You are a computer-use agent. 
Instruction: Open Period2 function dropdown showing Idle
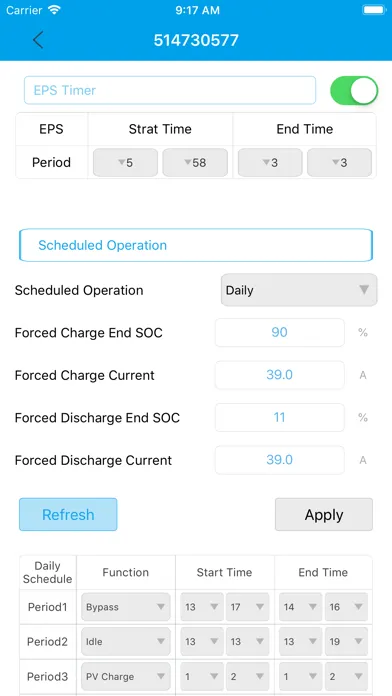point(126,641)
